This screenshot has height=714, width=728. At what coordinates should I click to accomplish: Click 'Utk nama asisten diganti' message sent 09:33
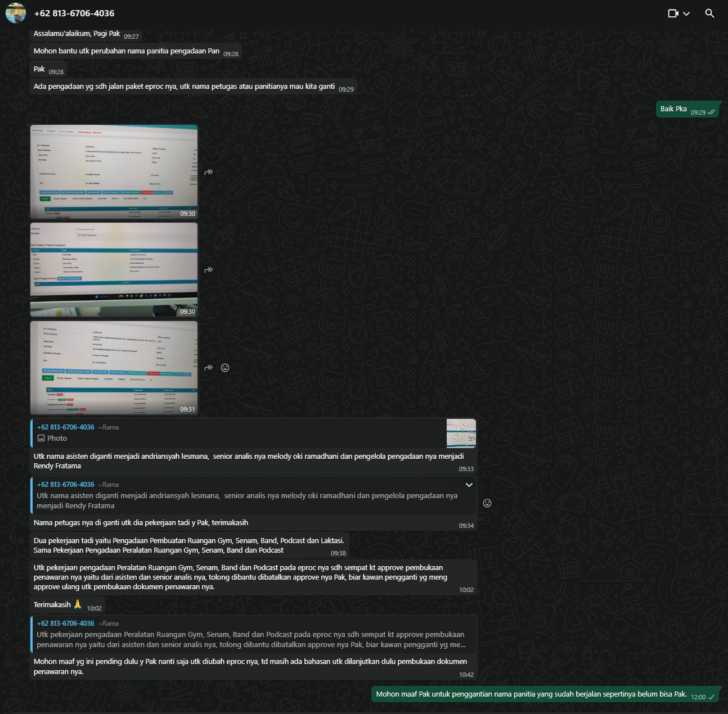(249, 461)
